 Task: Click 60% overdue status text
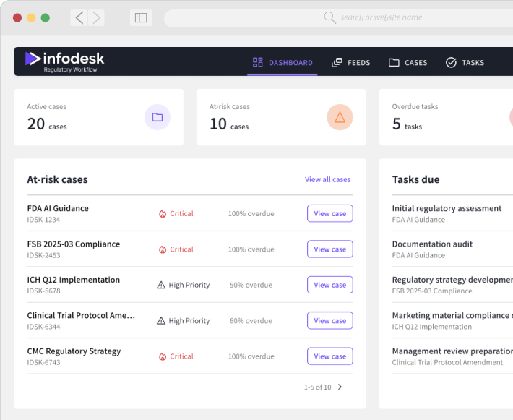tap(251, 321)
